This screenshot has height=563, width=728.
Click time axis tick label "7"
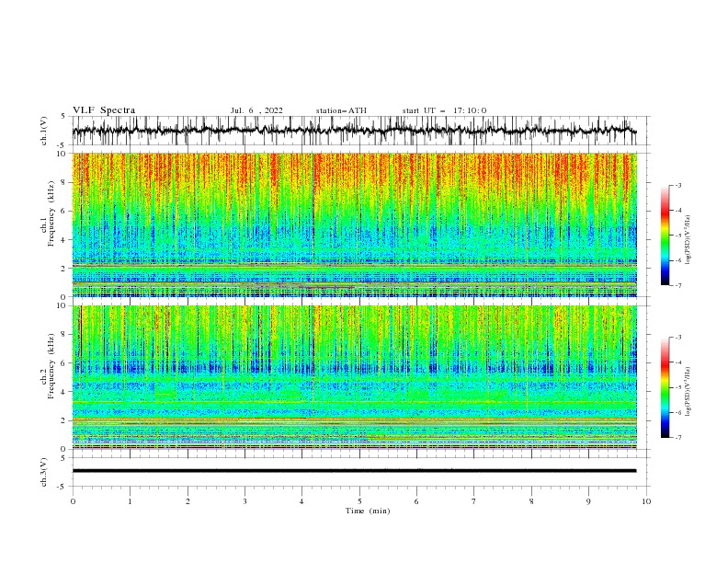pyautogui.click(x=474, y=501)
